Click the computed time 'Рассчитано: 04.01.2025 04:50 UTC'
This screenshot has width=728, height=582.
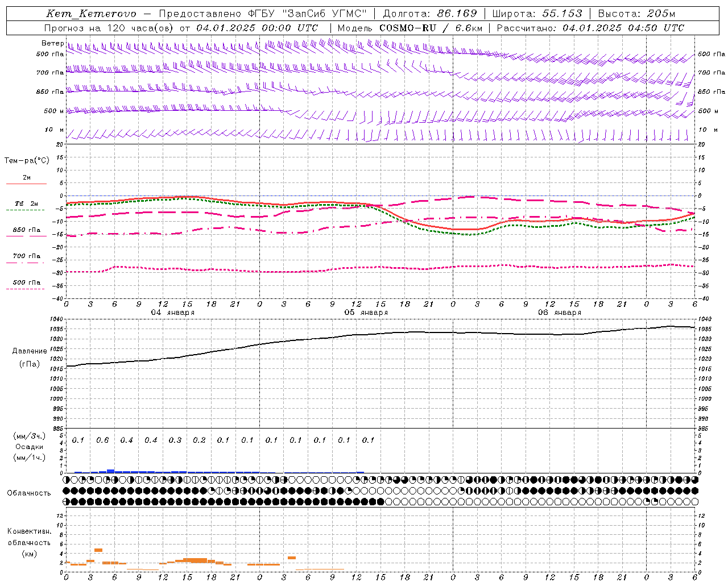coord(590,28)
